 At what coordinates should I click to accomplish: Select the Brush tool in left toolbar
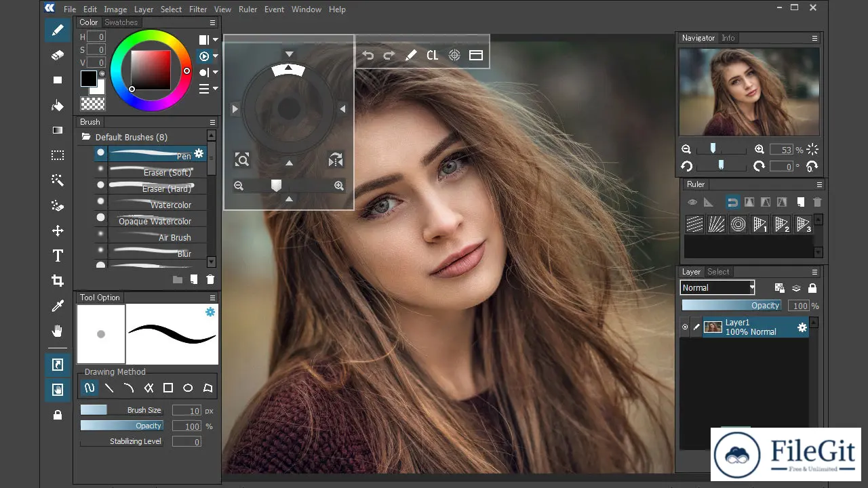pos(58,30)
